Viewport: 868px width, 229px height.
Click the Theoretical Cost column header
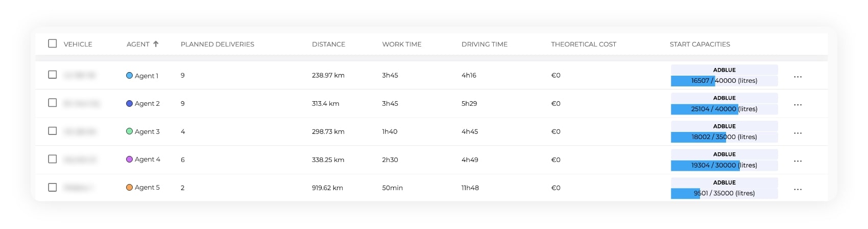[583, 44]
